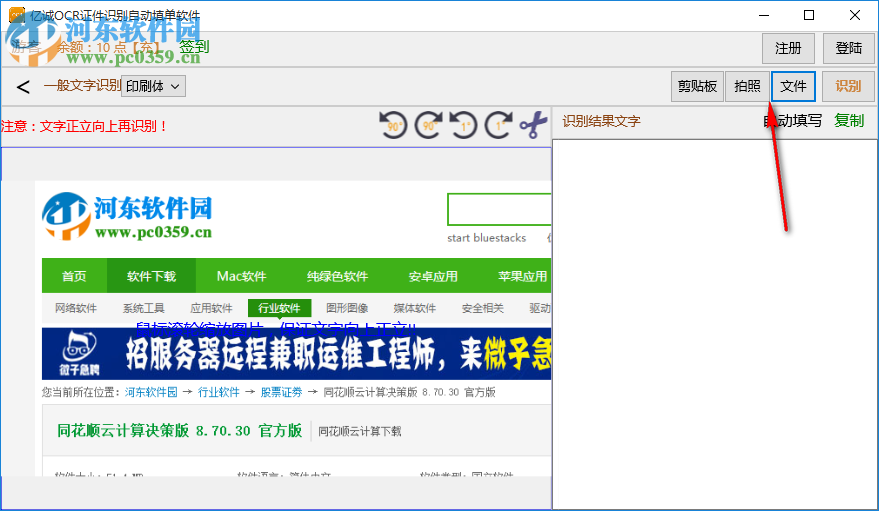Click the 拍照 photo capture button
Viewport: 879px width, 511px height.
pos(747,86)
